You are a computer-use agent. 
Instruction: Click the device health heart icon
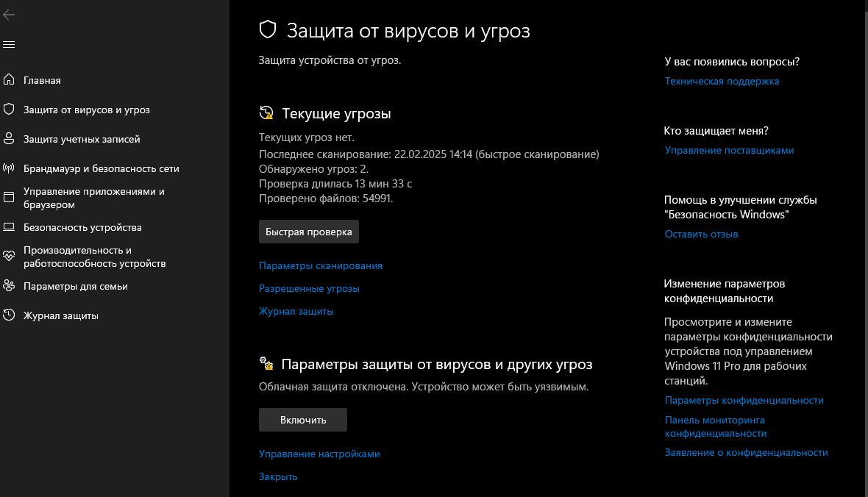tap(9, 257)
